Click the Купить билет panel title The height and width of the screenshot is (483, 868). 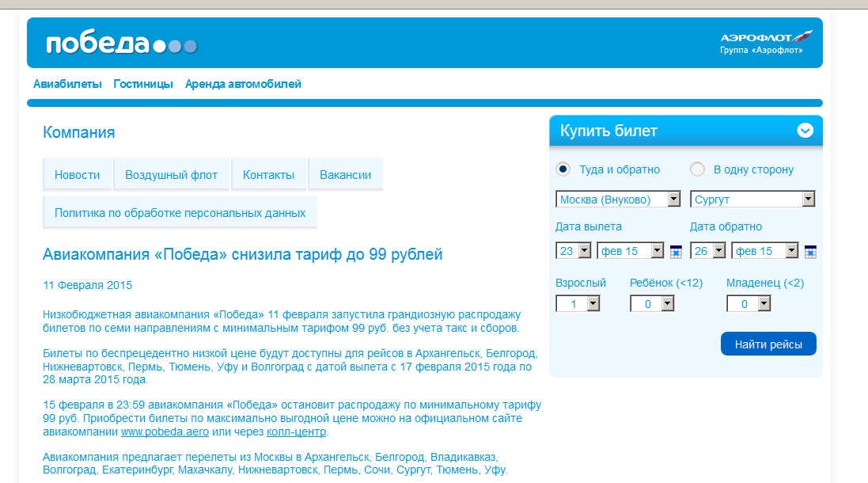608,131
